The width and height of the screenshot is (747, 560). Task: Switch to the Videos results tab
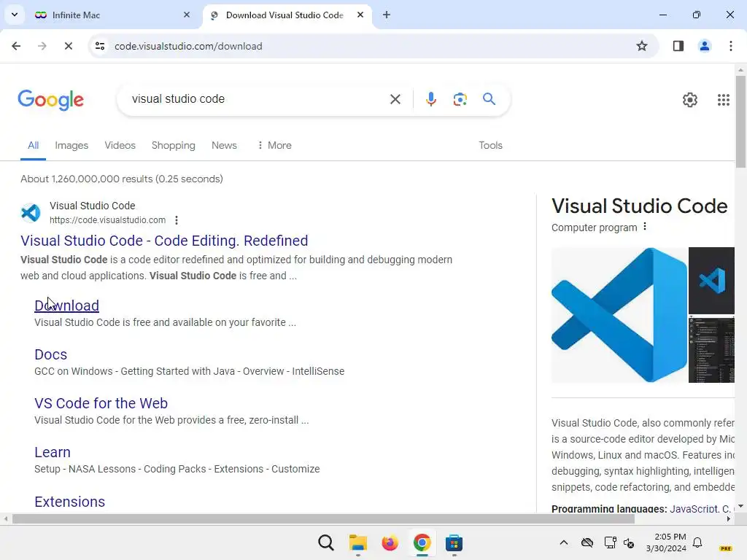(x=120, y=145)
